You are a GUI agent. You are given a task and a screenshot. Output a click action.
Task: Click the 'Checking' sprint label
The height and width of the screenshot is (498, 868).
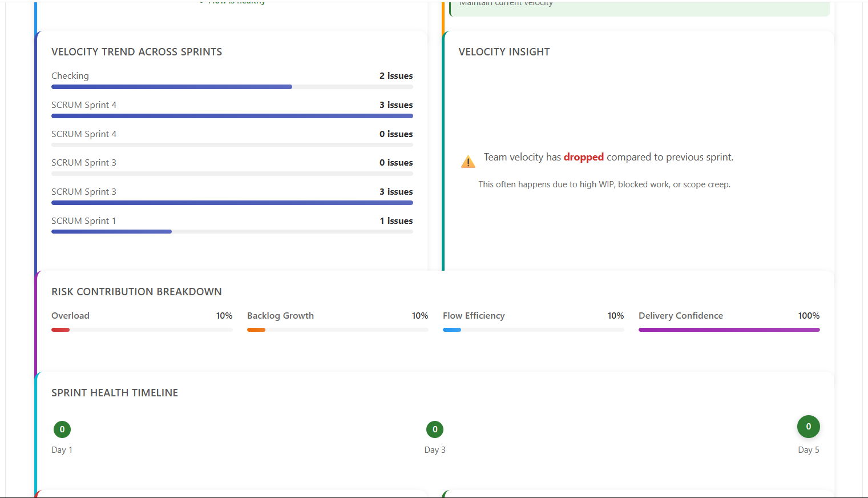[70, 76]
